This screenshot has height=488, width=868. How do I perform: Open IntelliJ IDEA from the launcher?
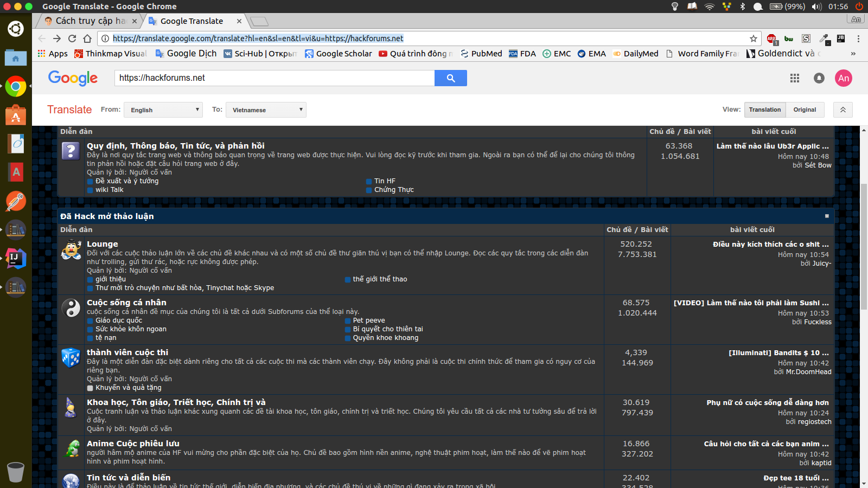tap(16, 259)
